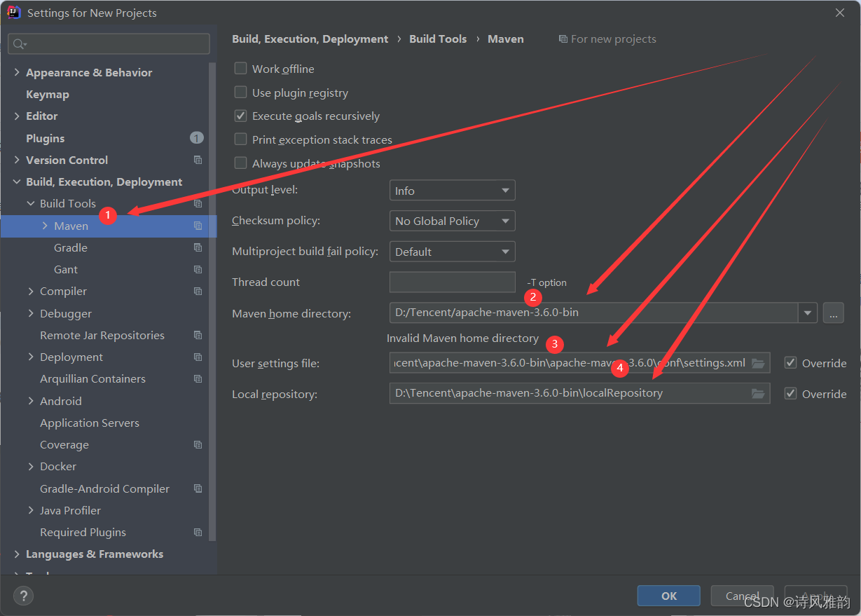Expand the Java Profiler node
Viewport: 861px width, 616px height.
(31, 510)
